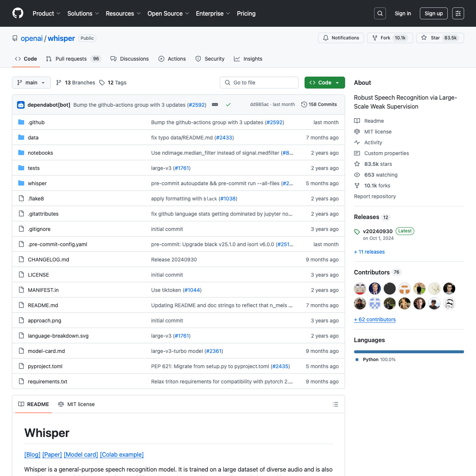Select the README tab below files
Viewport: 476px width, 476px height.
point(33,404)
